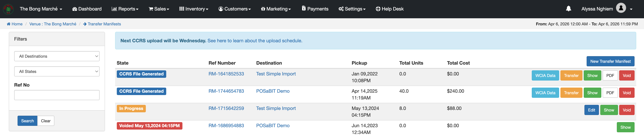Expand the All States filter dropdown
This screenshot has height=137, width=644.
coord(57,72)
